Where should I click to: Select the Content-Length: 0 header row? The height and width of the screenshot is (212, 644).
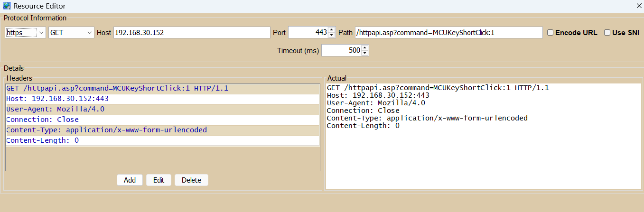click(162, 140)
